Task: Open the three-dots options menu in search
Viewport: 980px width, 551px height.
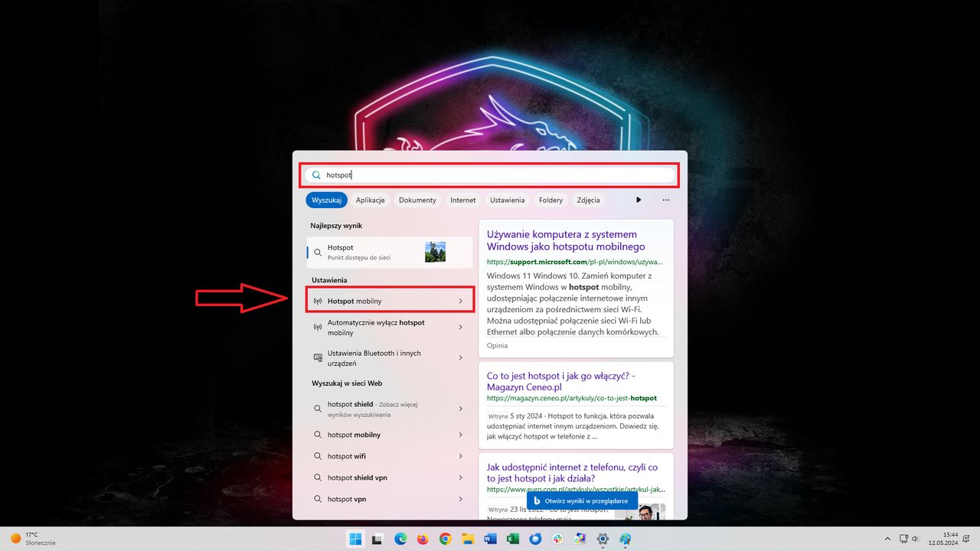Action: click(665, 200)
